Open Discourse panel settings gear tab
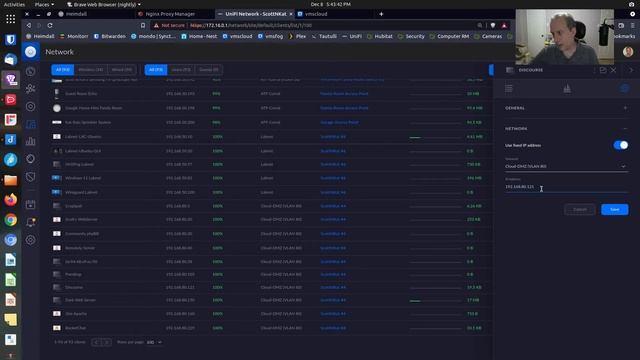Image resolution: width=640 pixels, height=360 pixels. 624,88
